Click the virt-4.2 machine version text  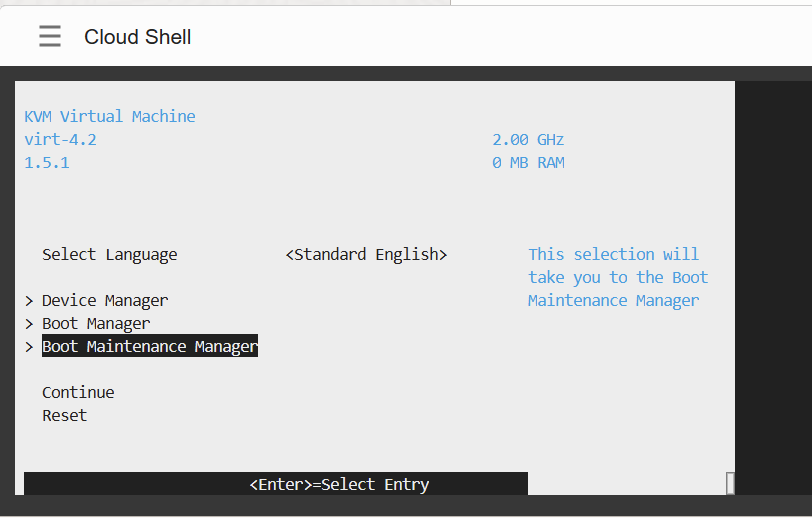(x=60, y=140)
